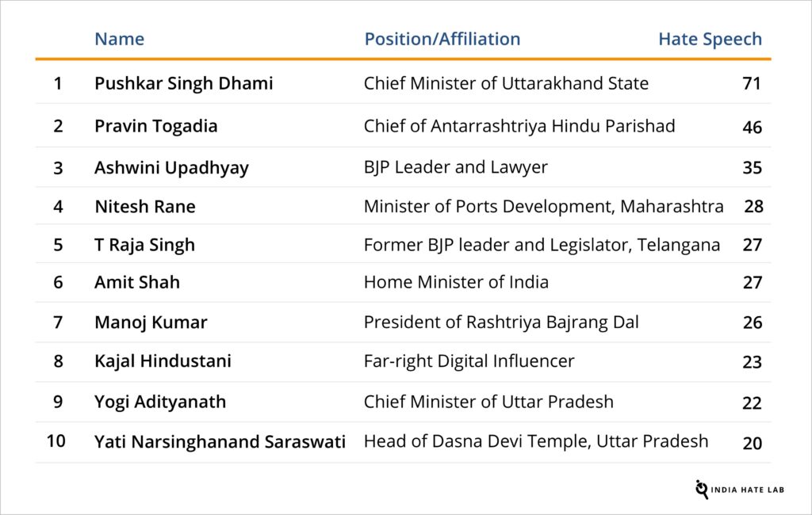The image size is (812, 515).
Task: Click the Hate Speech column header
Action: tap(710, 39)
